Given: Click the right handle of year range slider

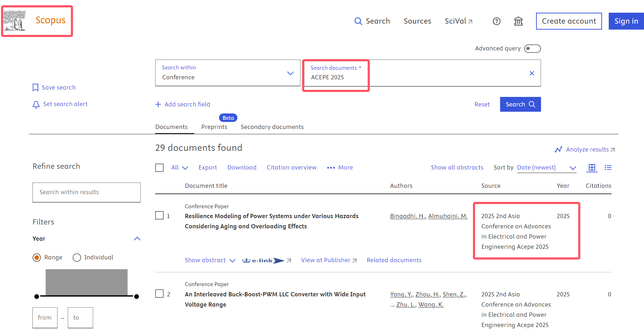Looking at the screenshot, I should tap(136, 297).
